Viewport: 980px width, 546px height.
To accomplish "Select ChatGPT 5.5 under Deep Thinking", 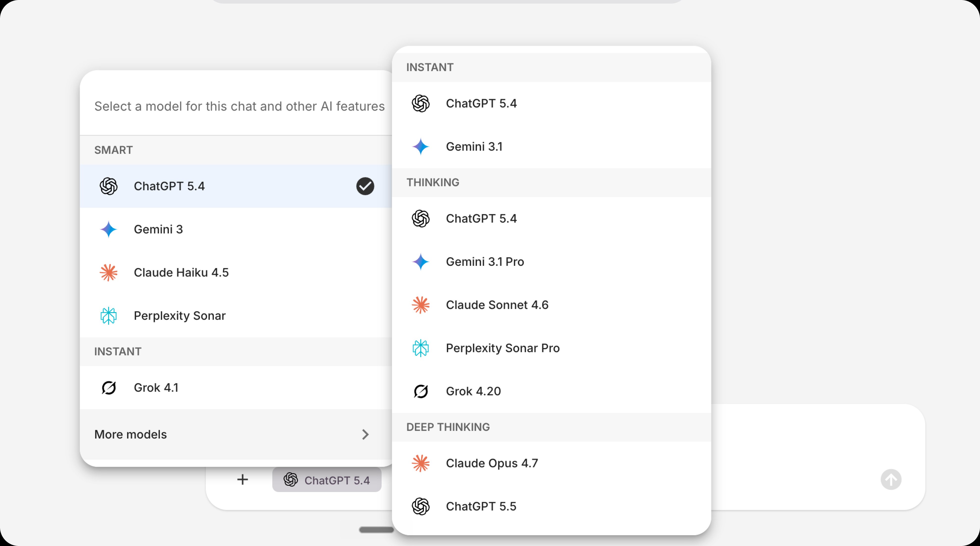I will pos(551,506).
